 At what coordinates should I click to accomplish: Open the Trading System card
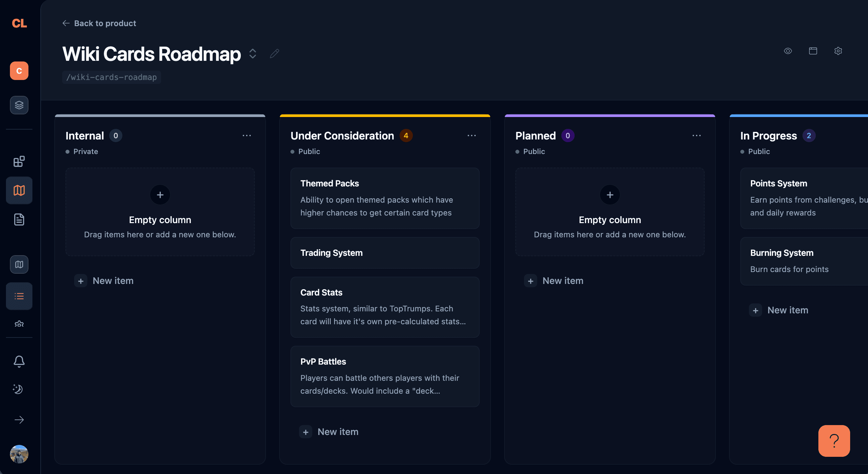pos(385,253)
